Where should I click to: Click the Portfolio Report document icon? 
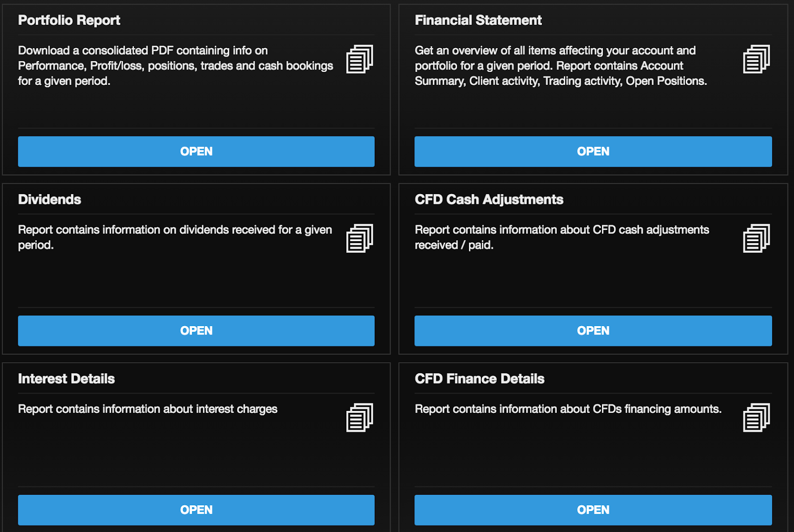tap(360, 59)
